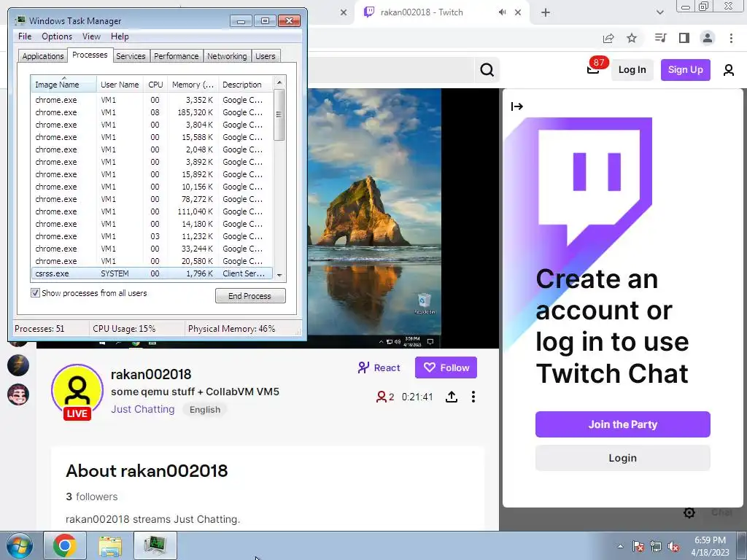Share the stream with upload icon
The width and height of the screenshot is (747, 560).
tap(452, 397)
